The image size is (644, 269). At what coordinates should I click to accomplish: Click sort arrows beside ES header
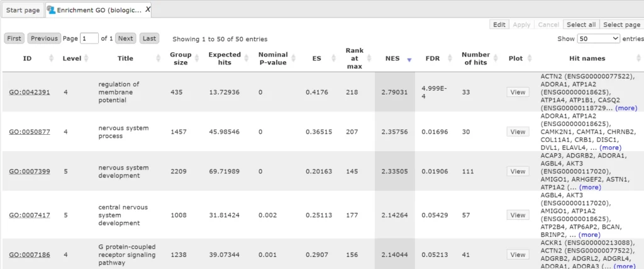334,59
